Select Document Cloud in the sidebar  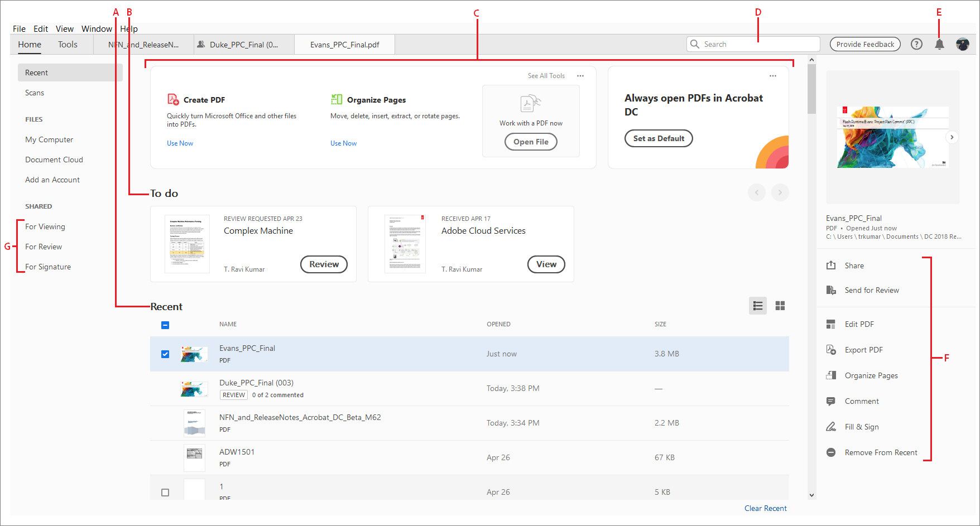pos(54,160)
